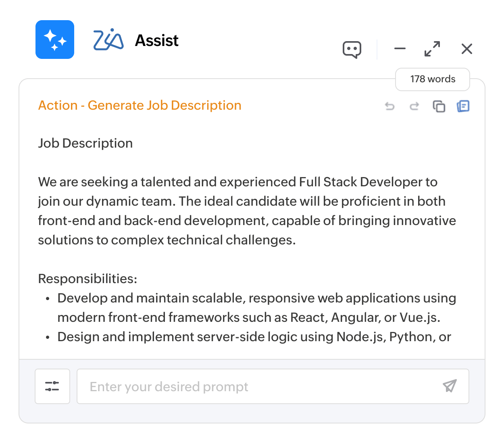504x442 pixels.
Task: Expand the Zia Assist panel to full size
Action: 432,49
